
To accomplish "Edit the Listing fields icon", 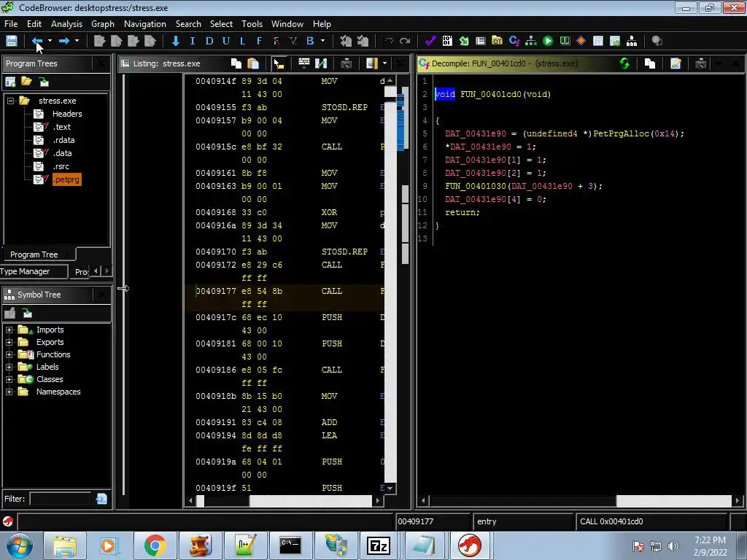I will click(304, 63).
